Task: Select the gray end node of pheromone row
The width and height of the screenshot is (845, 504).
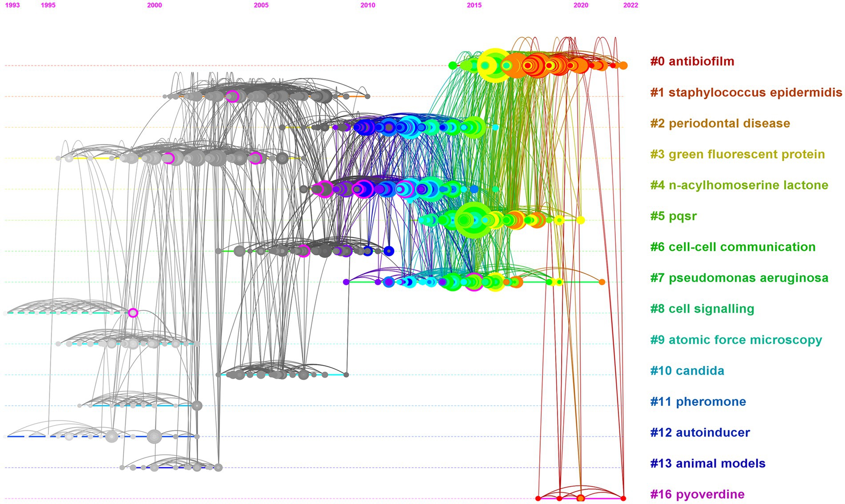Action: click(197, 405)
